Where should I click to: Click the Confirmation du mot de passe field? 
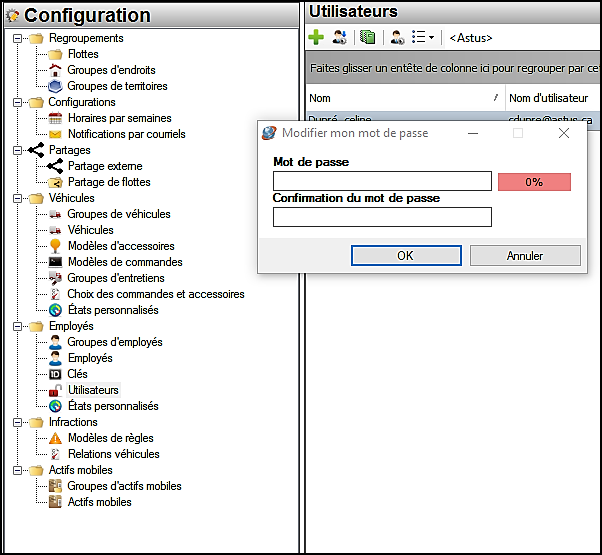click(382, 217)
